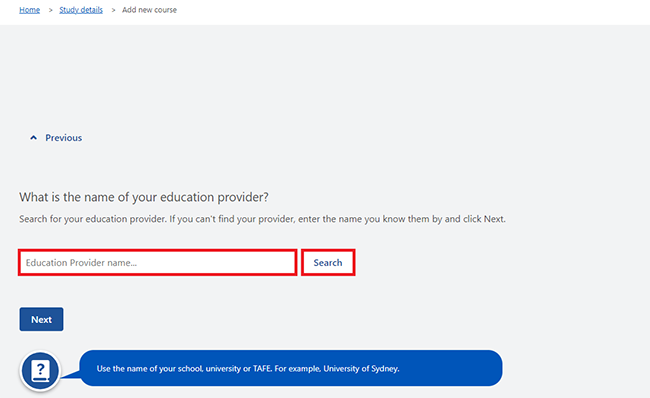
Task: Open the Home breadcrumb link
Action: (29, 10)
